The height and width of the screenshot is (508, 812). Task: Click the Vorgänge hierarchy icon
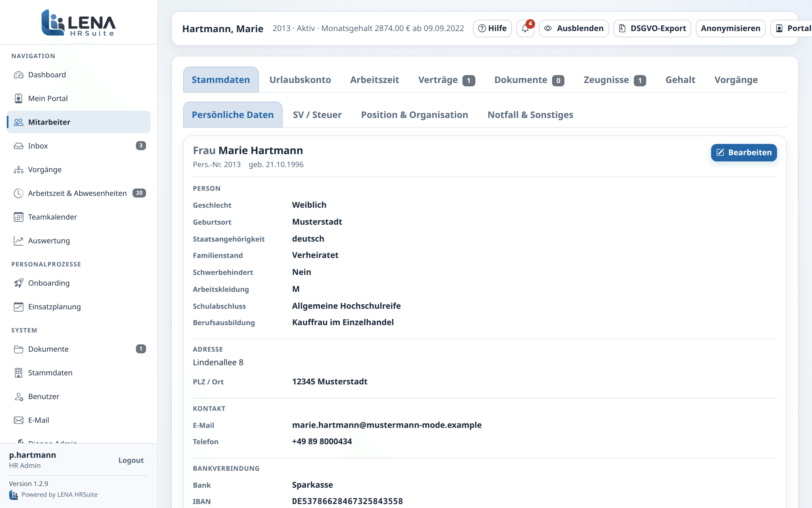pos(18,170)
